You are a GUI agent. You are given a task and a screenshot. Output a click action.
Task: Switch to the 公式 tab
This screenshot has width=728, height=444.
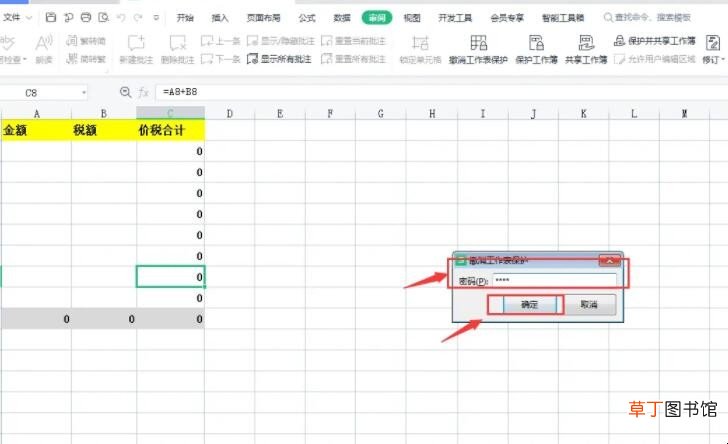pyautogui.click(x=306, y=18)
